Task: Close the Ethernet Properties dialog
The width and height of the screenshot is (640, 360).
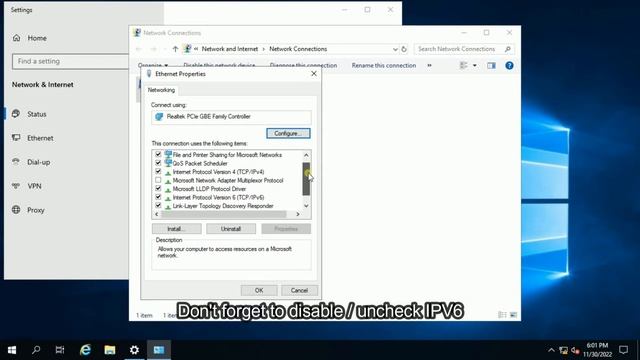Action: coord(313,74)
